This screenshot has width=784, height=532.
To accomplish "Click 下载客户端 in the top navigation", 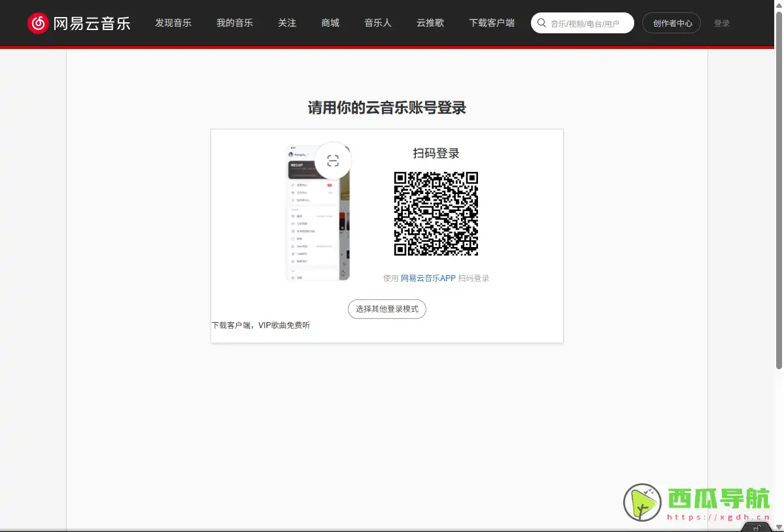I will (492, 23).
